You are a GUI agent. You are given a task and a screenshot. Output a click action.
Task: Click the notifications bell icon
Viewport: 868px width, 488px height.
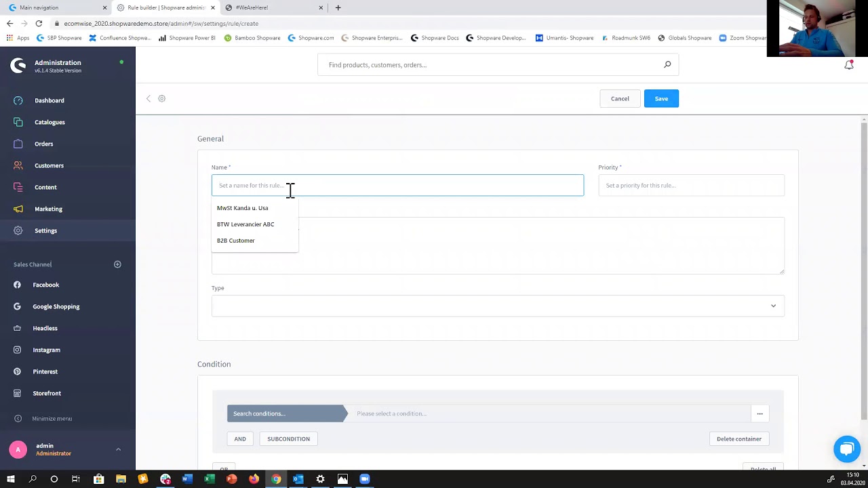[x=848, y=65]
